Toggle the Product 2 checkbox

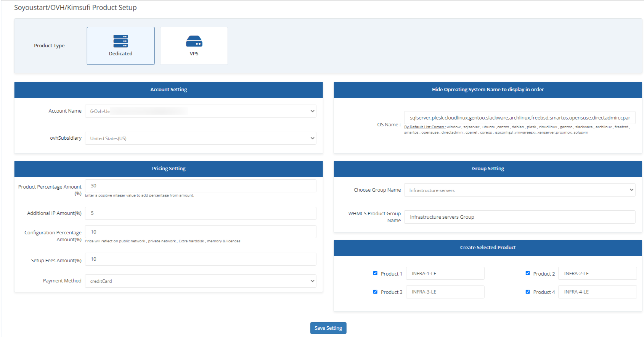point(528,273)
